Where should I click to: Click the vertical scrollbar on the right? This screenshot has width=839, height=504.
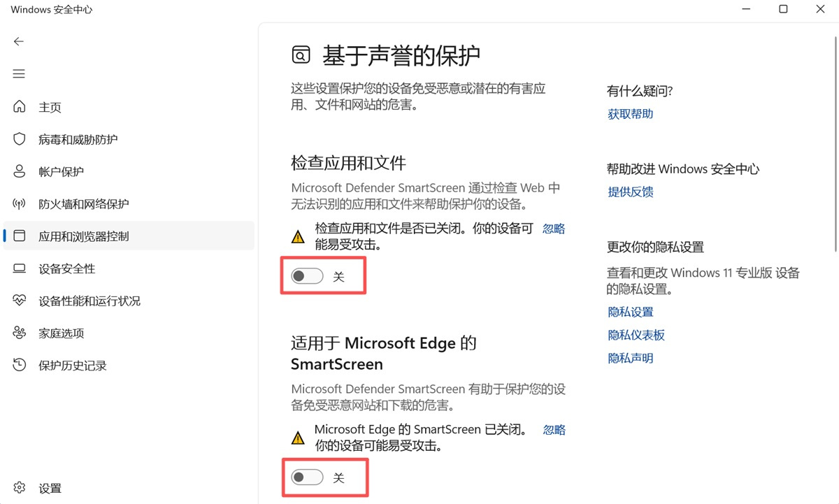836,140
